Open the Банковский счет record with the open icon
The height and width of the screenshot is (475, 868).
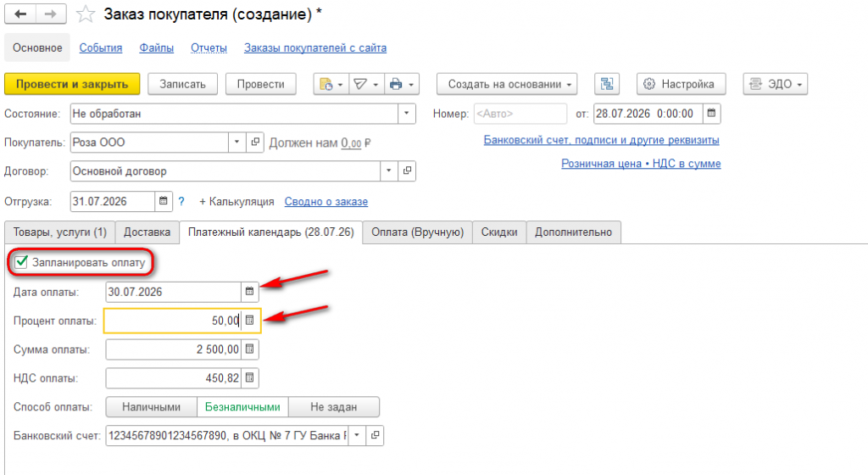click(x=375, y=436)
